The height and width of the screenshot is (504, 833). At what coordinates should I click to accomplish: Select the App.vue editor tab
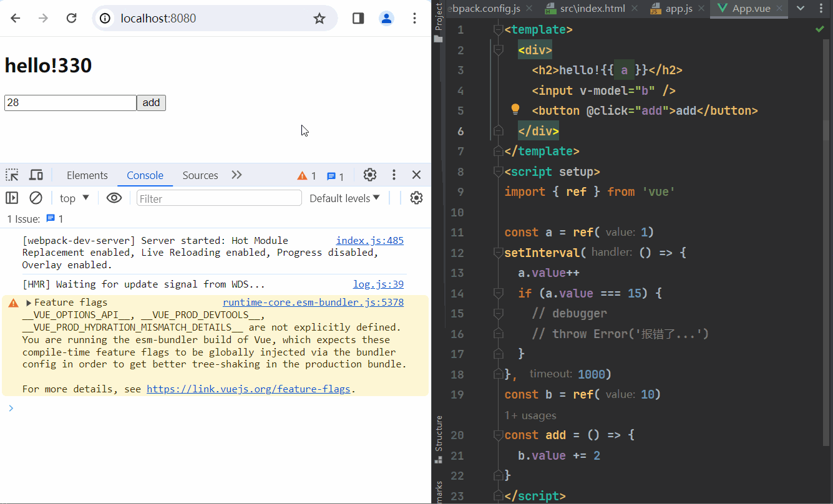(x=749, y=8)
